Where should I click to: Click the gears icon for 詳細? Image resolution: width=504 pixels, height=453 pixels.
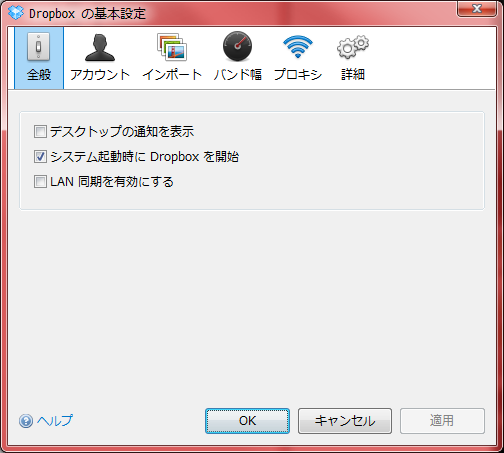pyautogui.click(x=353, y=47)
